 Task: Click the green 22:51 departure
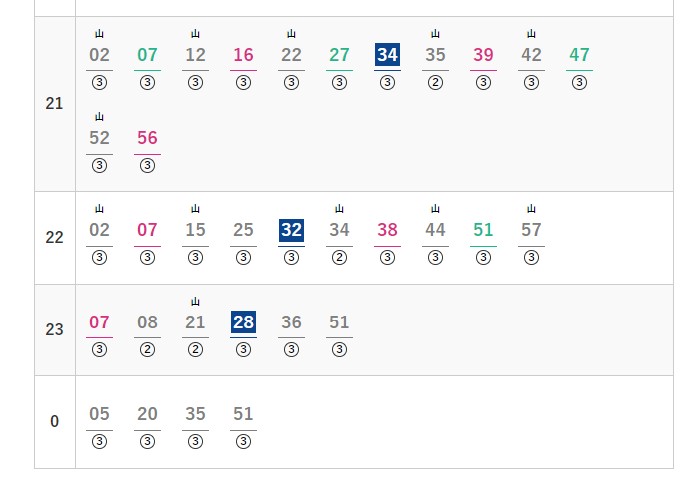[x=483, y=230]
